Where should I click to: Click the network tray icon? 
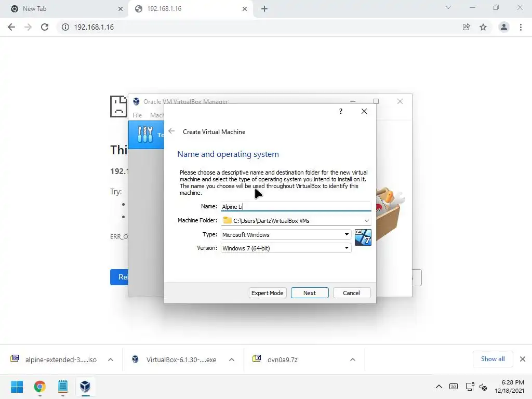(x=470, y=387)
